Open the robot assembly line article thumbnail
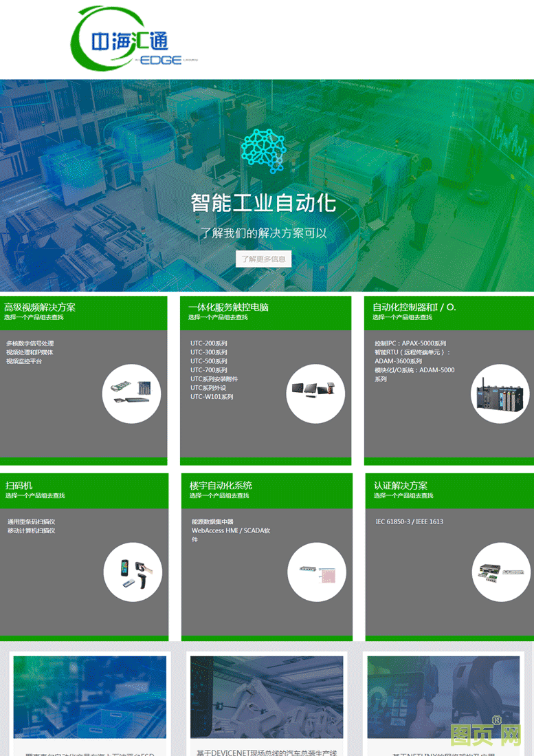534x756 pixels. click(x=267, y=696)
